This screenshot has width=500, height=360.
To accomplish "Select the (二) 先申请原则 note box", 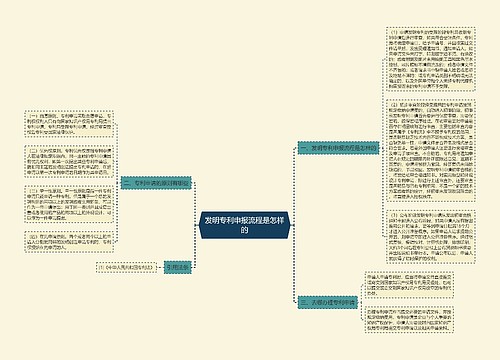I will (69, 162).
